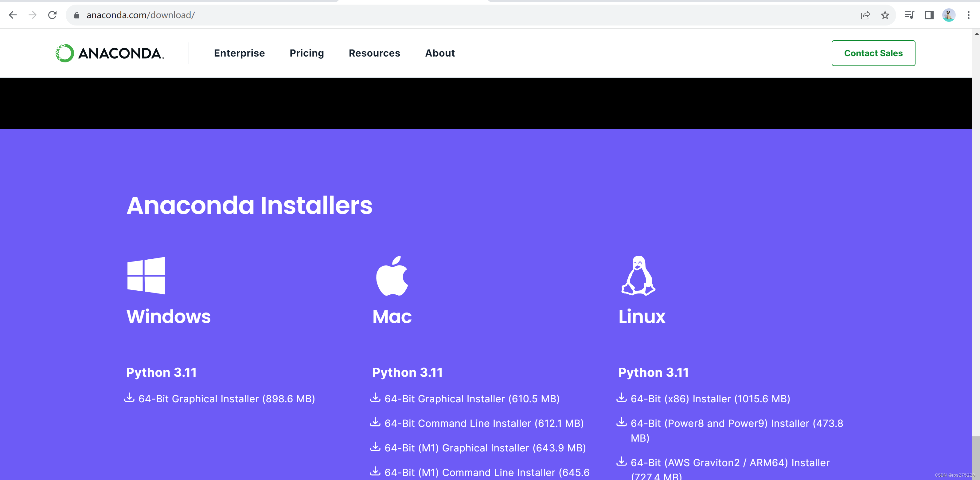Click the Windows logo icon
Viewport: 980px width, 480px height.
(x=146, y=275)
